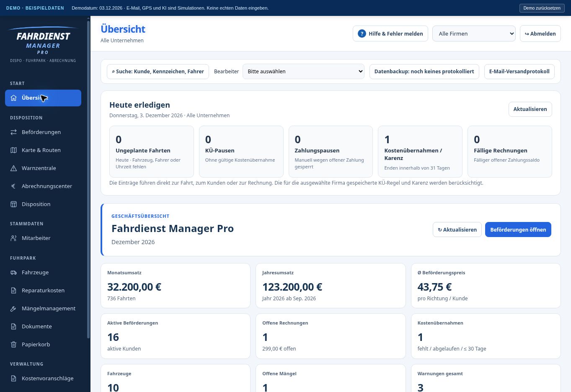
Task: Go to Karte & Routen
Action: [43, 150]
